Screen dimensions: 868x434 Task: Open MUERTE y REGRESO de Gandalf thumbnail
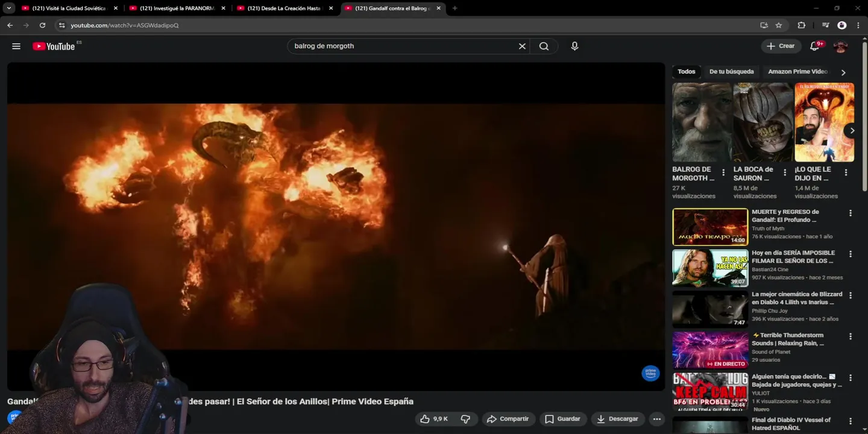710,227
